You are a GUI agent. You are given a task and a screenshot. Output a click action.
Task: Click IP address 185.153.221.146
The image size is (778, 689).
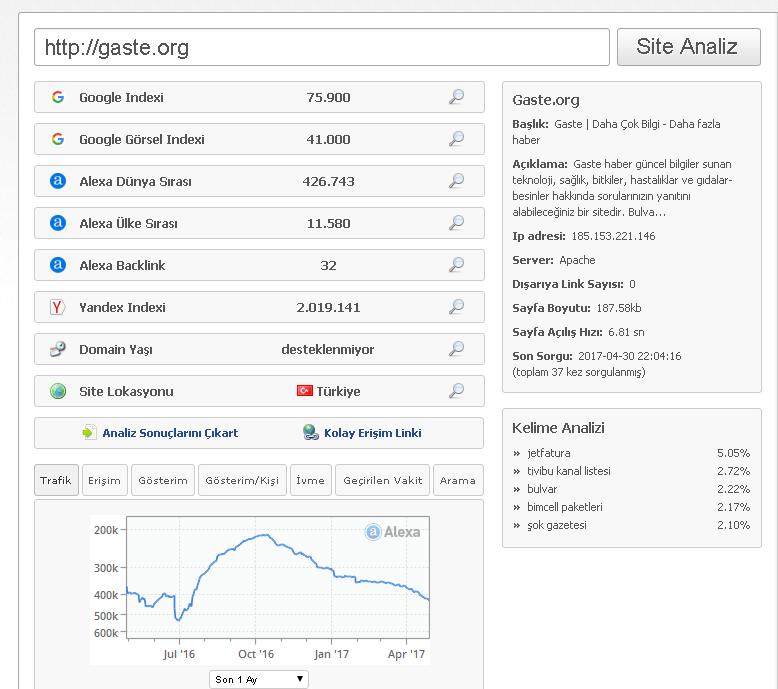click(x=613, y=236)
